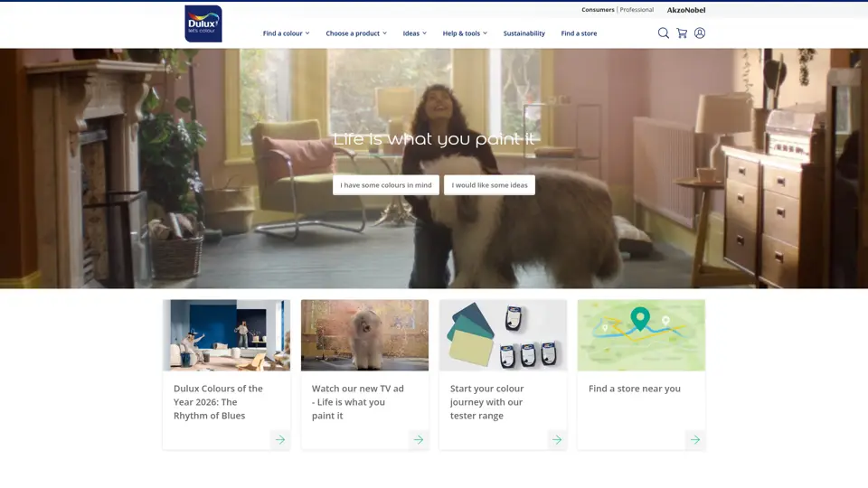Expand the Find a colour menu

point(287,33)
